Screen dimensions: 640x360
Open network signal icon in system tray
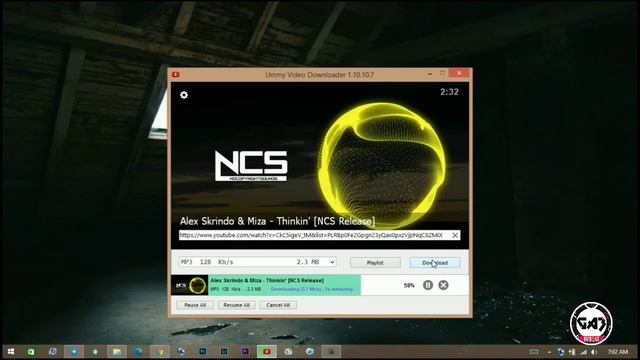584,352
